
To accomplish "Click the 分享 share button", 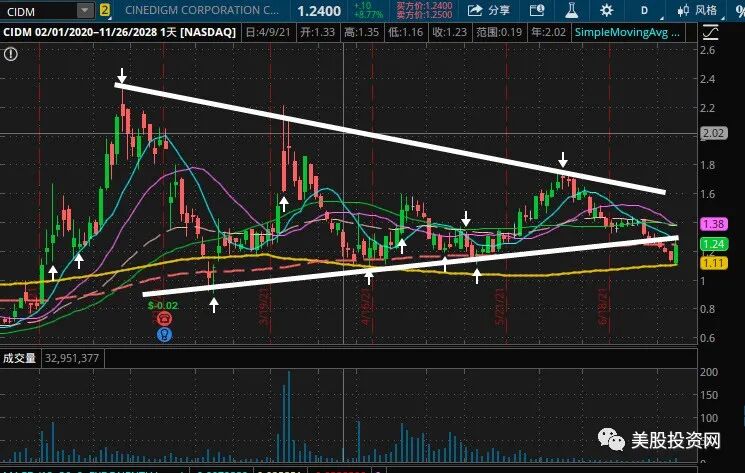I will point(488,10).
